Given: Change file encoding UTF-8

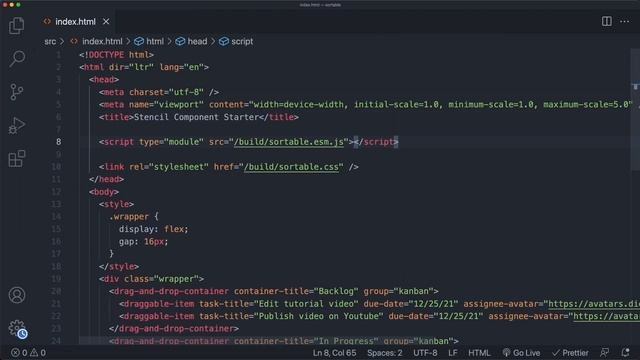Looking at the screenshot, I should click(425, 353).
